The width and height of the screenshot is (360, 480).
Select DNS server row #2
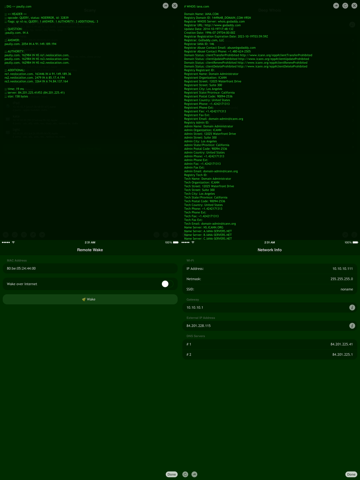coord(270,354)
